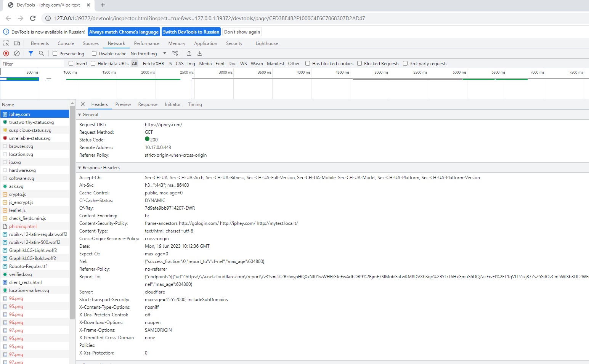Open the Timing tab
The image size is (589, 364).
pyautogui.click(x=195, y=104)
